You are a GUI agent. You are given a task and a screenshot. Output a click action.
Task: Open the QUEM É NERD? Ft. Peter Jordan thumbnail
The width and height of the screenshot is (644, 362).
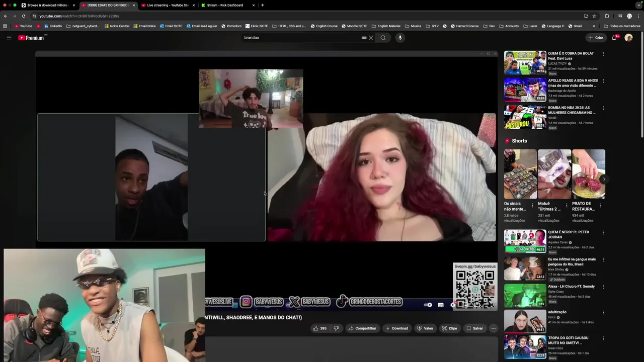click(525, 241)
